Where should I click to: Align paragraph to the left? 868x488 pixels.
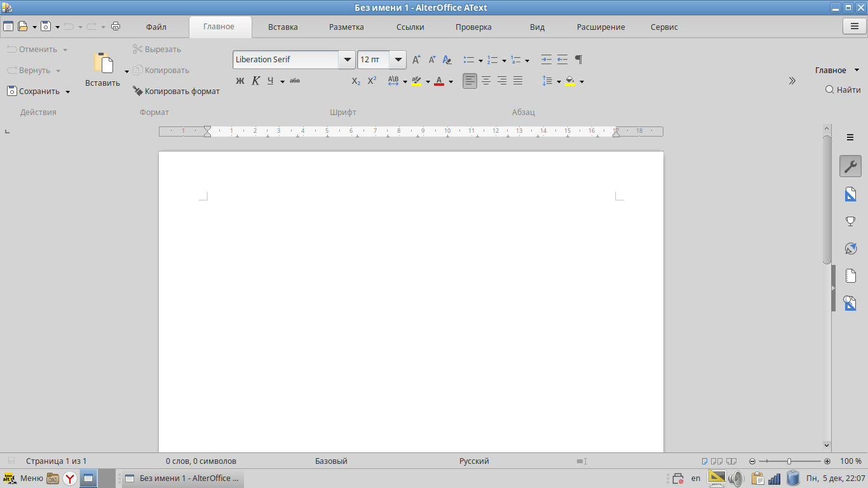470,81
